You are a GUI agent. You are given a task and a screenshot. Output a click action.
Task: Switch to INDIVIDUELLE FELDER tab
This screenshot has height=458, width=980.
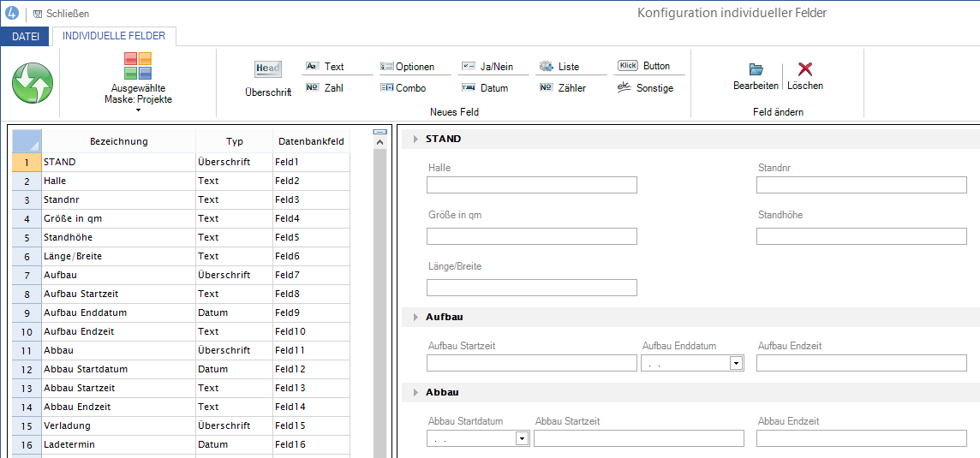pyautogui.click(x=114, y=36)
